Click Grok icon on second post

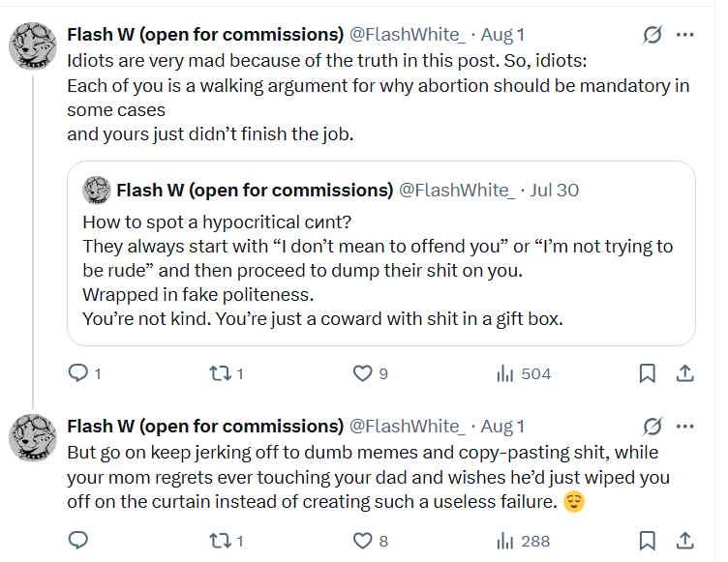[652, 427]
